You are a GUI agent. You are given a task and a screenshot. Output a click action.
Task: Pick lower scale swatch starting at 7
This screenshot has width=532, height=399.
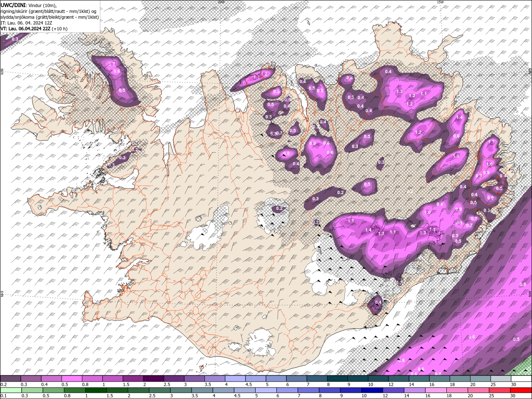click(308, 390)
